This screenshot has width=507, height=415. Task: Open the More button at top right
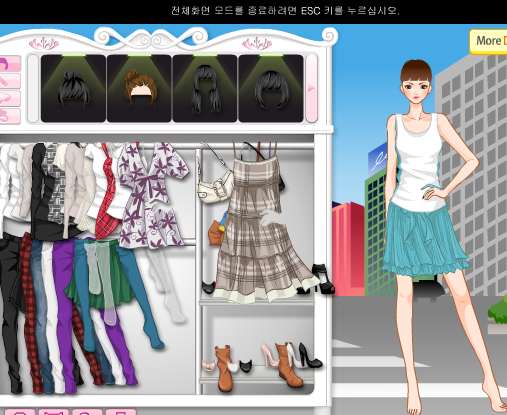489,41
